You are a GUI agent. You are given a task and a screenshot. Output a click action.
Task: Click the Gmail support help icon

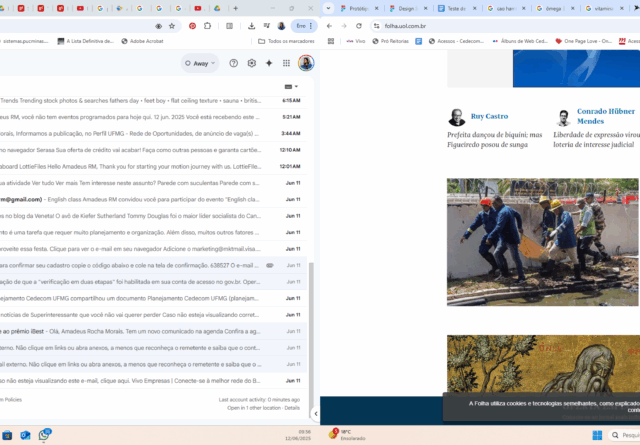234,63
